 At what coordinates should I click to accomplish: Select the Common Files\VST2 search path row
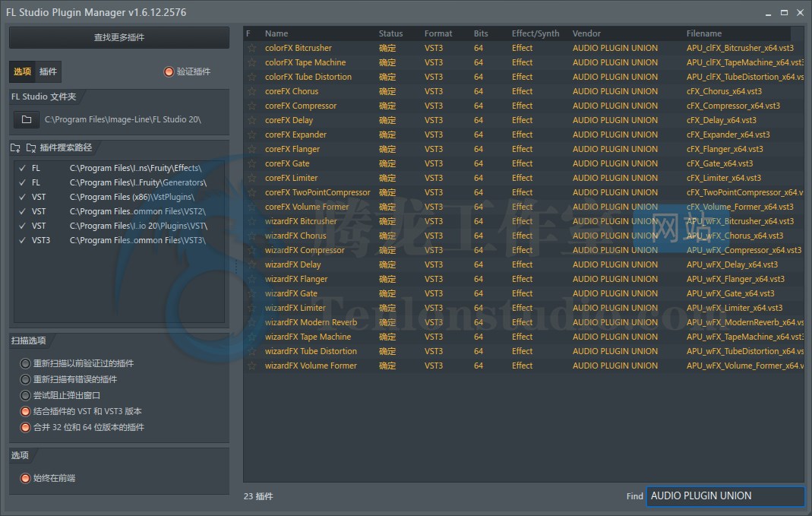tap(119, 212)
